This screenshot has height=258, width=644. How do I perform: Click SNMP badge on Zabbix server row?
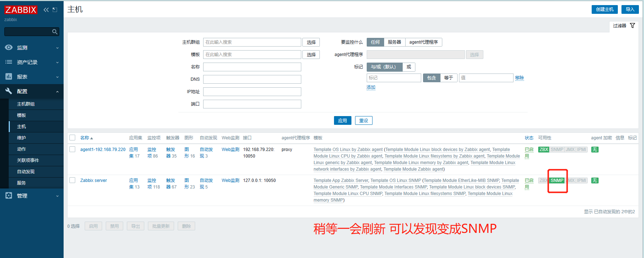click(x=557, y=180)
